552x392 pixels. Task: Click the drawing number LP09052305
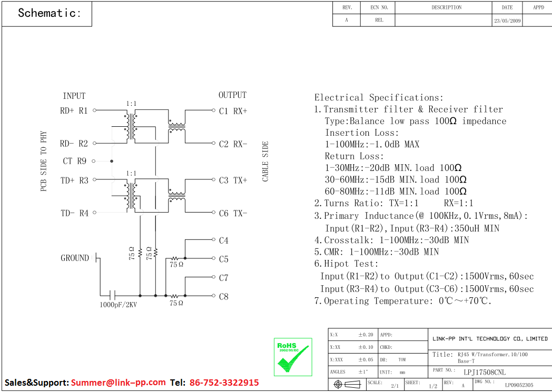point(518,385)
